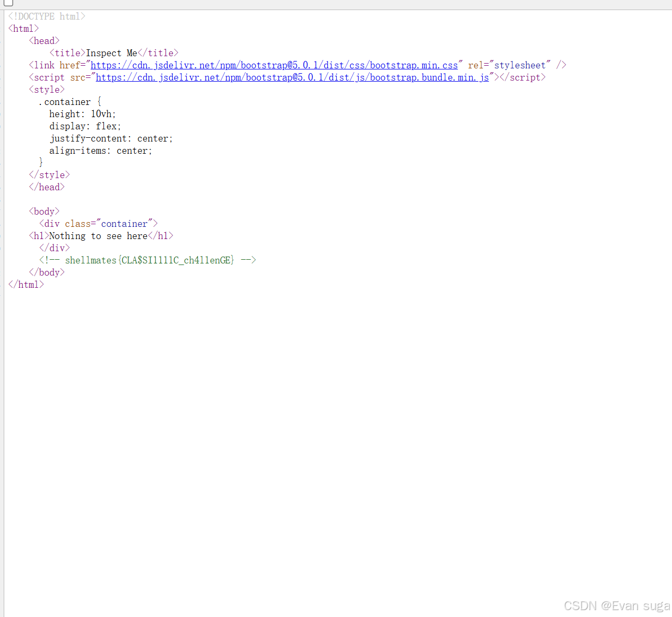Collapse the html element fold marker
The height and width of the screenshot is (617, 672).
pos(2,28)
